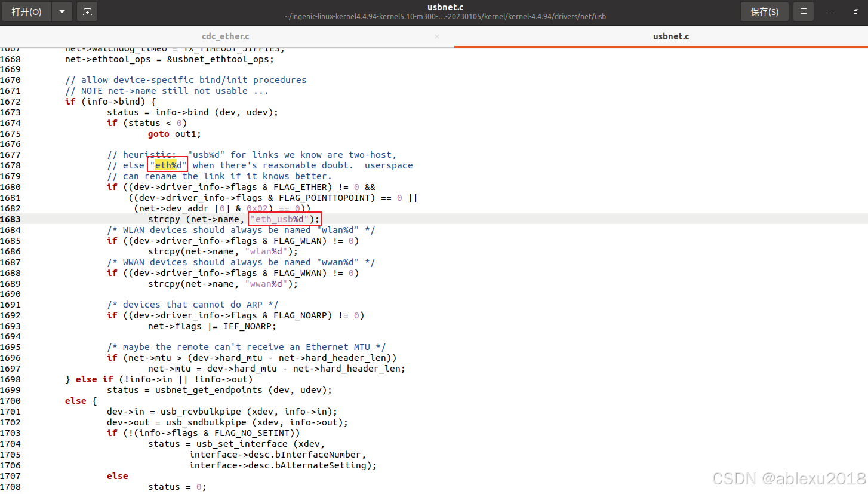
Task: Click line 'net->ethtool_ops = &usbnet_ethtool_ops;'
Action: point(169,59)
